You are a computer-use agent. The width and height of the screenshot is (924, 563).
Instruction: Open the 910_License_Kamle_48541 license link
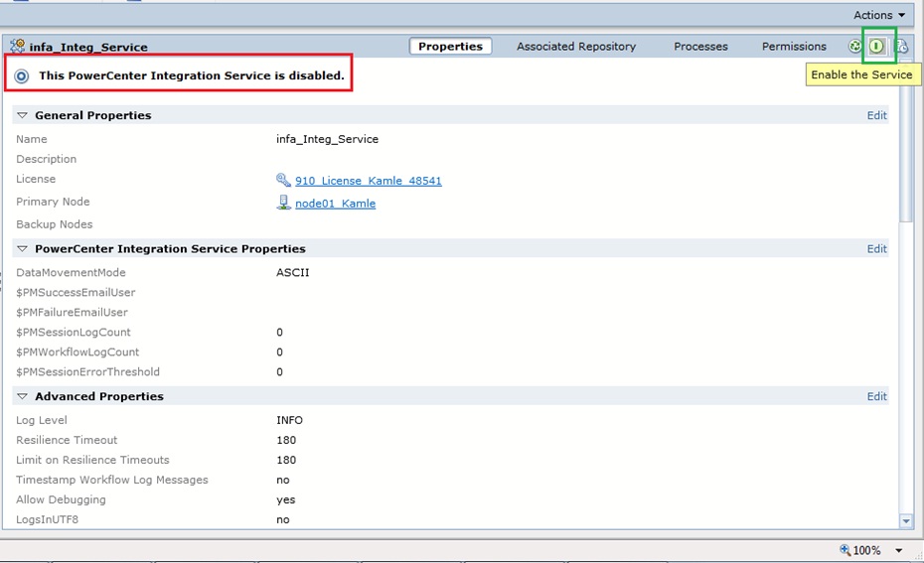click(369, 180)
